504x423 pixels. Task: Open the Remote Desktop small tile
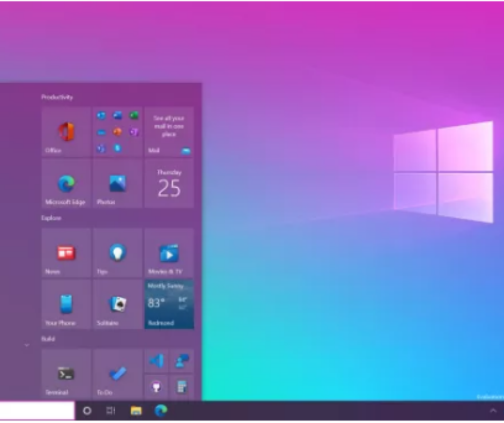coord(182,361)
